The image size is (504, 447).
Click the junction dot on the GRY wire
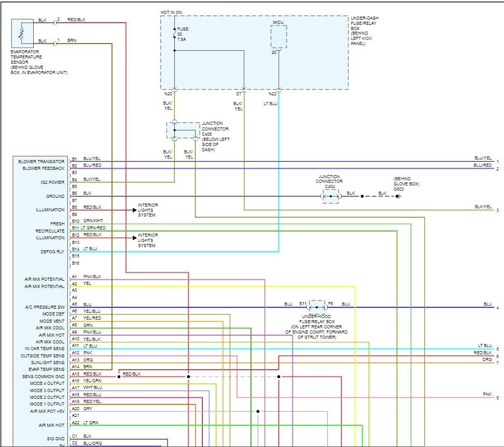(x=258, y=412)
